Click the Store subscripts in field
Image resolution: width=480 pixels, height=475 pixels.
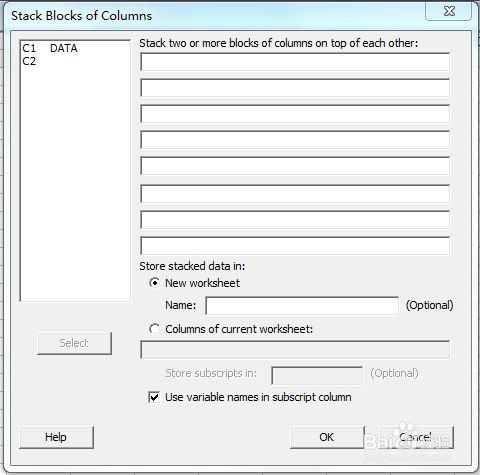pos(317,376)
